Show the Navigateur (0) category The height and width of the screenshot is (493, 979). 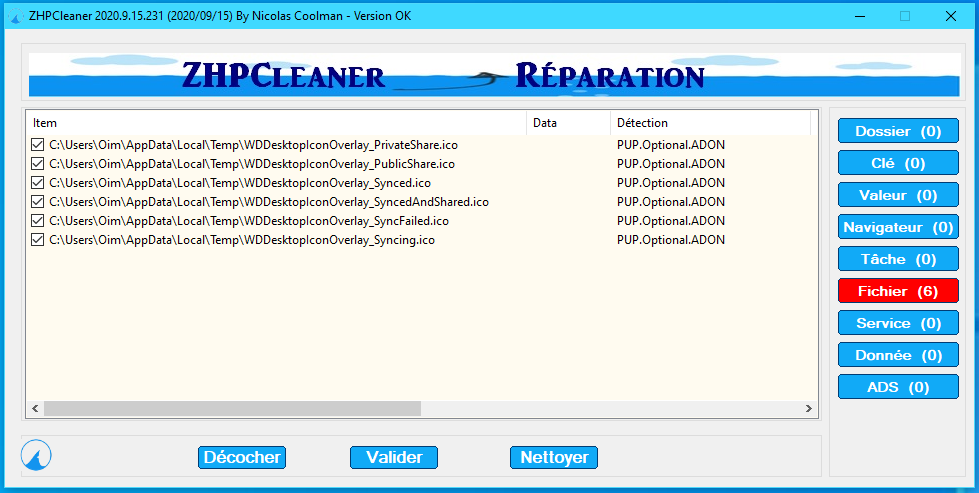(x=898, y=227)
